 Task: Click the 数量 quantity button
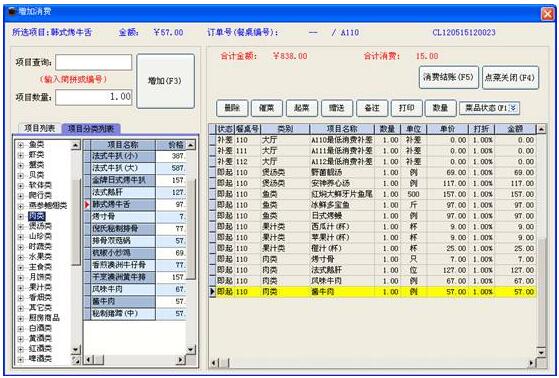(x=441, y=108)
